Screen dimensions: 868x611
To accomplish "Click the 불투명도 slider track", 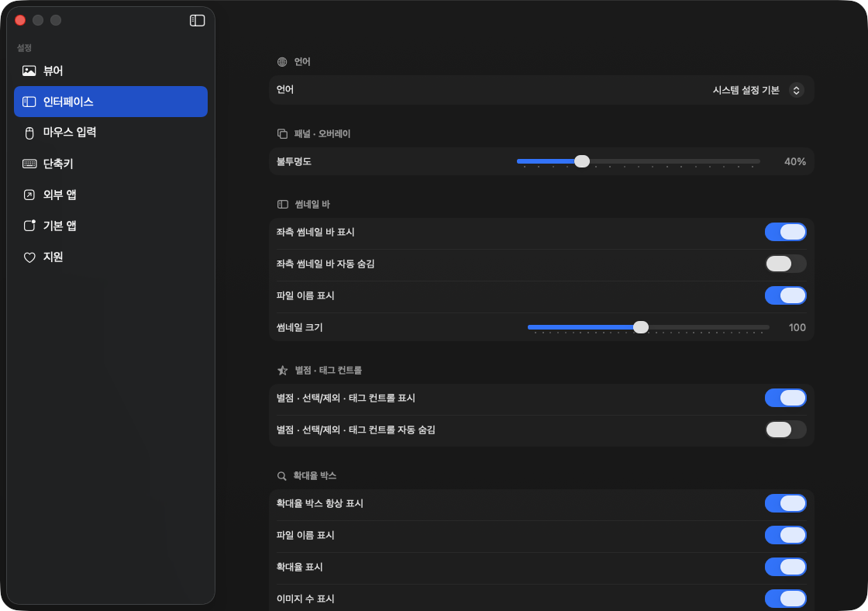I will point(639,162).
